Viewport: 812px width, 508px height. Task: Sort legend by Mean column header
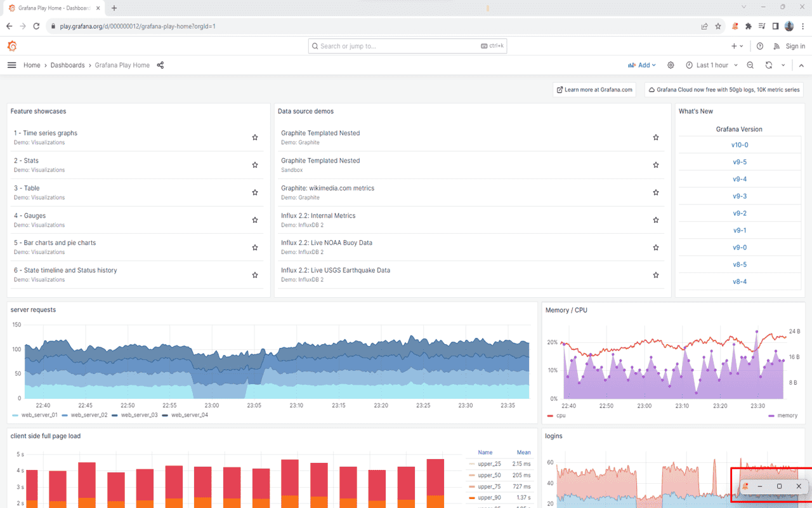coord(523,452)
